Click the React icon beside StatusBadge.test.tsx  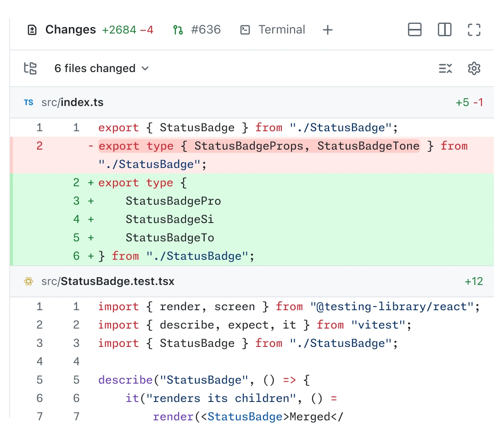[28, 281]
